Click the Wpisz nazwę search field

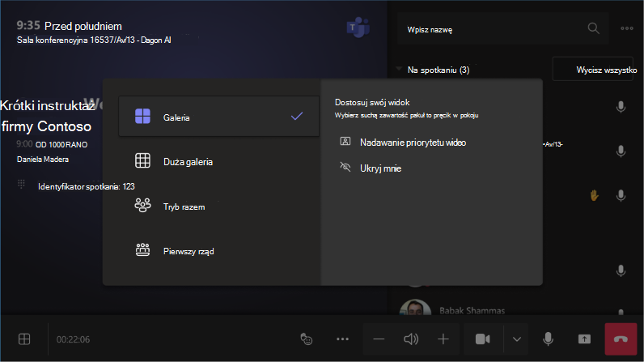click(502, 29)
